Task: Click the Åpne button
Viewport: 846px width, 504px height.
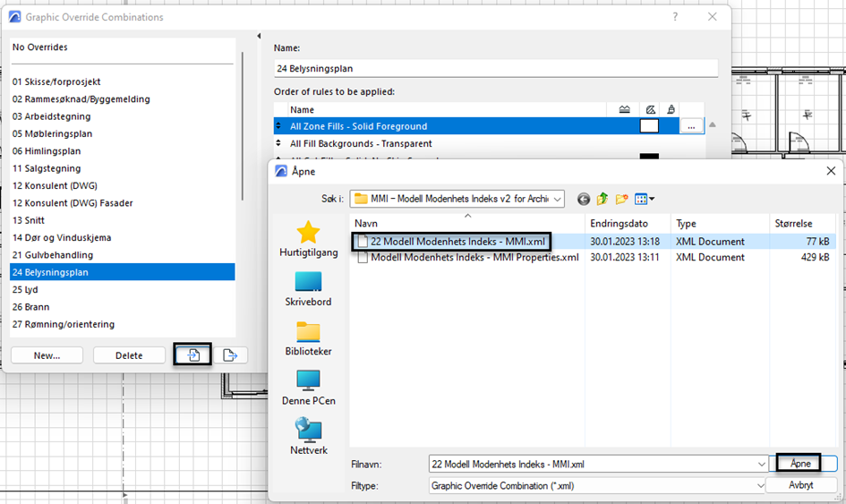Action: 800,464
